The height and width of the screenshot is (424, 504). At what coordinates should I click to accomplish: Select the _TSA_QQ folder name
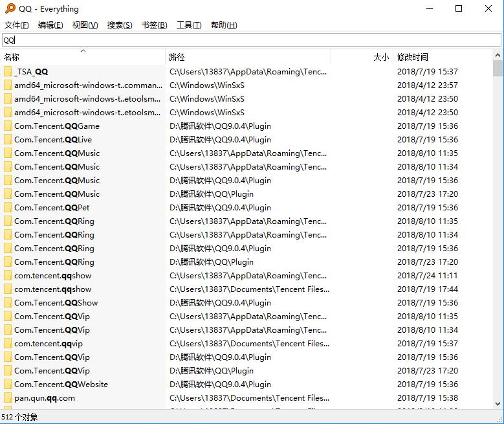(x=31, y=71)
